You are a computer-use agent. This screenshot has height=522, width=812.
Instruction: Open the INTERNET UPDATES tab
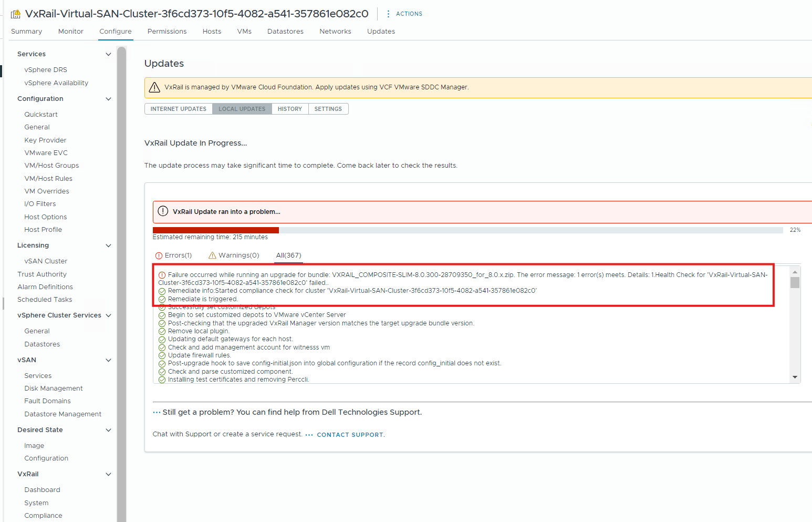178,109
